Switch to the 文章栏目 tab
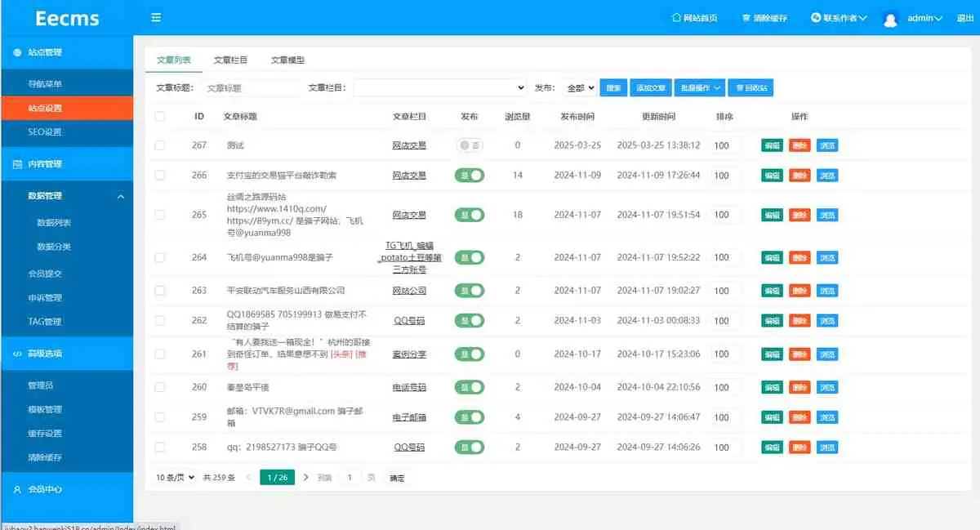 (230, 60)
